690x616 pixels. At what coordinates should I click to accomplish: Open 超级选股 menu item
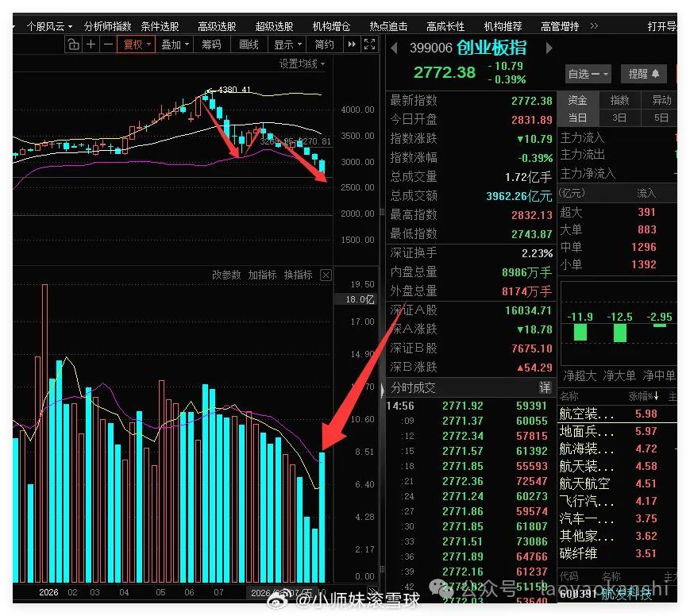(x=274, y=26)
